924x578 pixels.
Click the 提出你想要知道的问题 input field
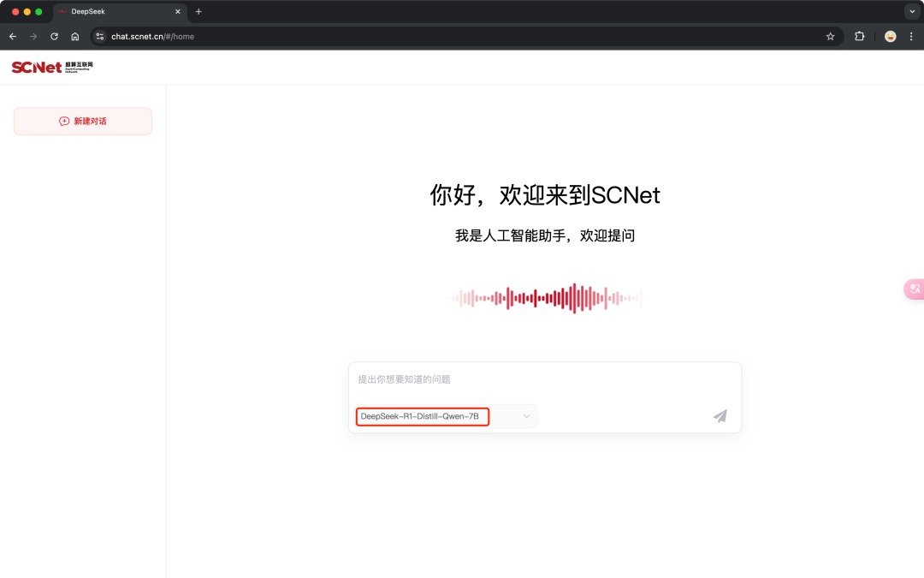[544, 379]
